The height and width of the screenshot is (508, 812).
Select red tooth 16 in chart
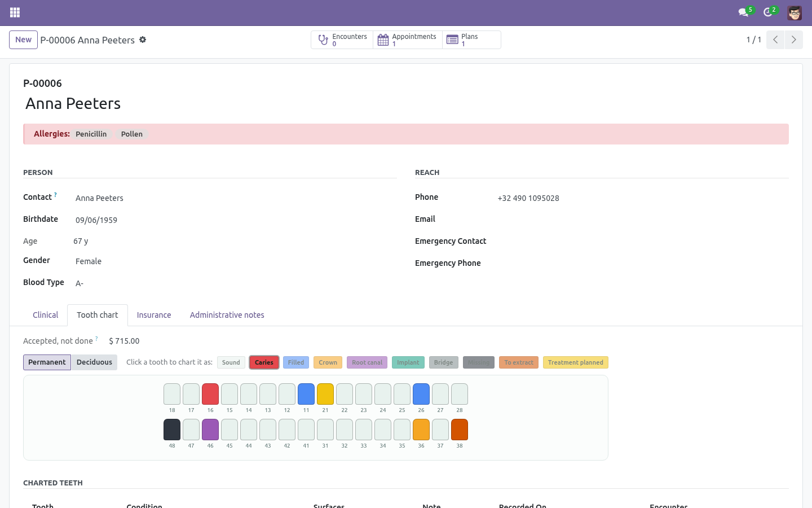[x=210, y=394]
